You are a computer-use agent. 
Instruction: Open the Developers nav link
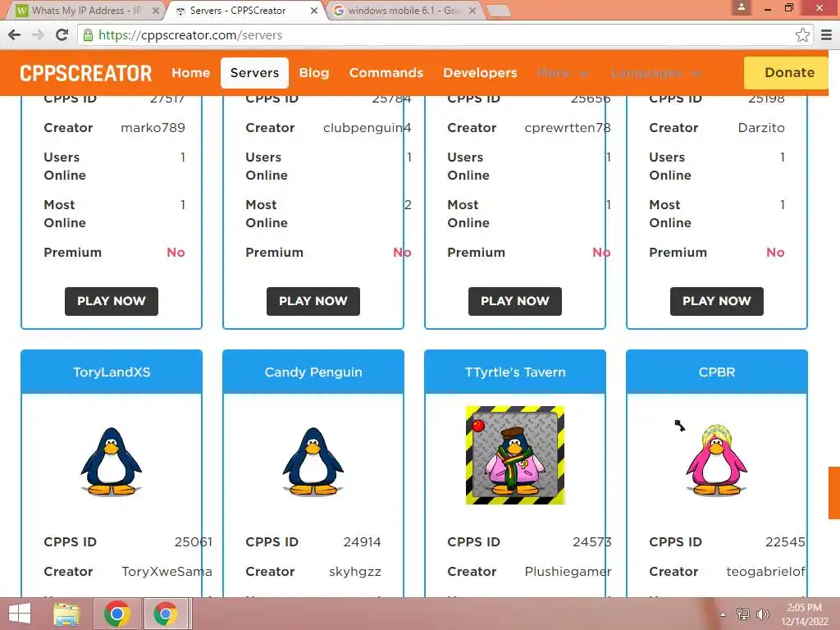(x=480, y=73)
